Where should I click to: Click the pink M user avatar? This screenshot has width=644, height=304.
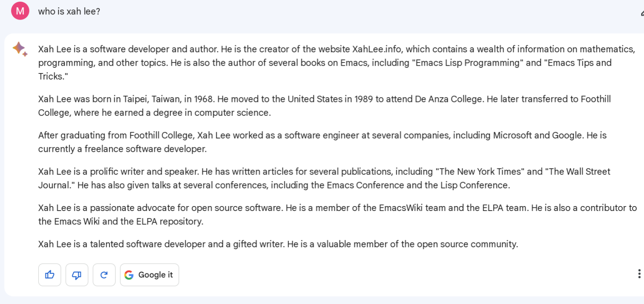click(x=20, y=11)
